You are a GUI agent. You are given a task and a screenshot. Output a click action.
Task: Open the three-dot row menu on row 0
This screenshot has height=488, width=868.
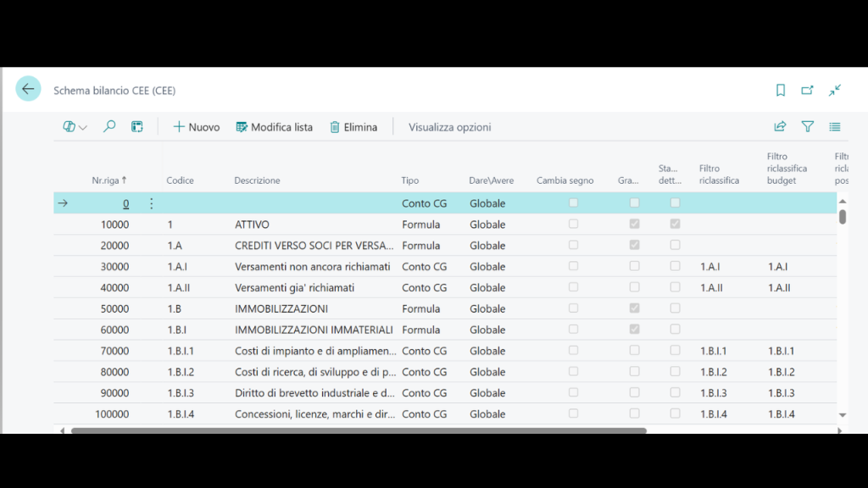tap(152, 203)
